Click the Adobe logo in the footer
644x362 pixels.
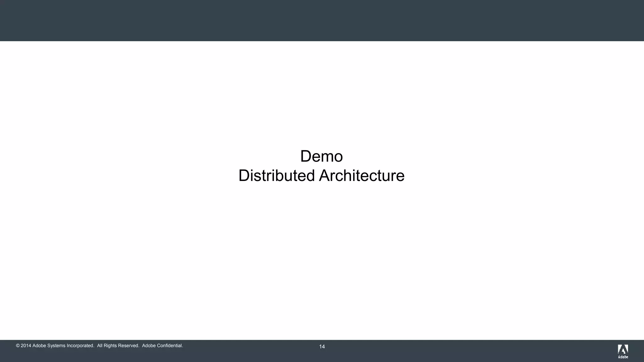tap(623, 351)
